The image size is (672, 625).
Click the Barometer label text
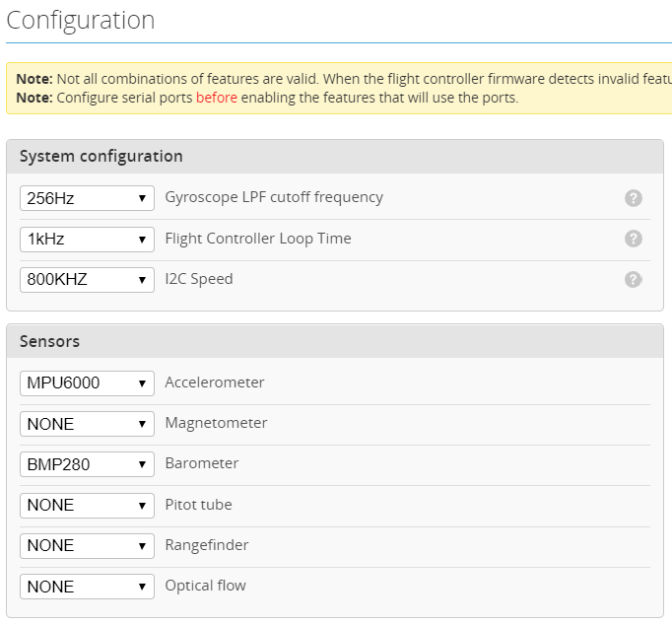pyautogui.click(x=201, y=463)
